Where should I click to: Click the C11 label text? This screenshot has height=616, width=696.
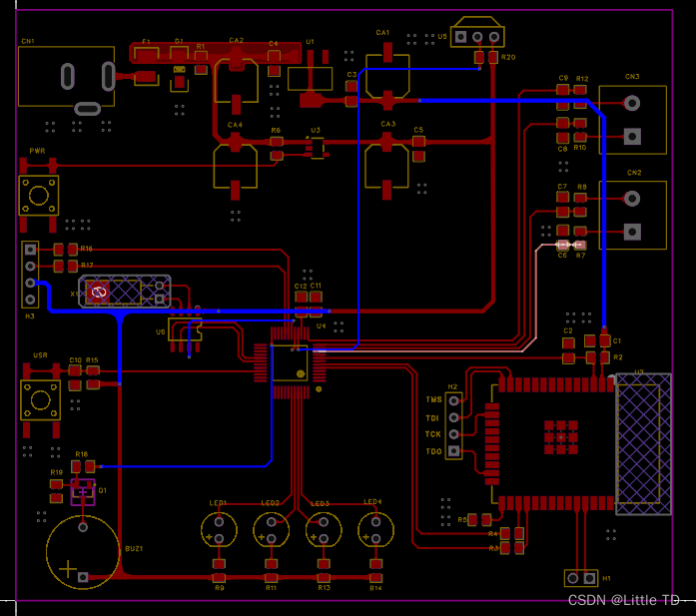316,286
